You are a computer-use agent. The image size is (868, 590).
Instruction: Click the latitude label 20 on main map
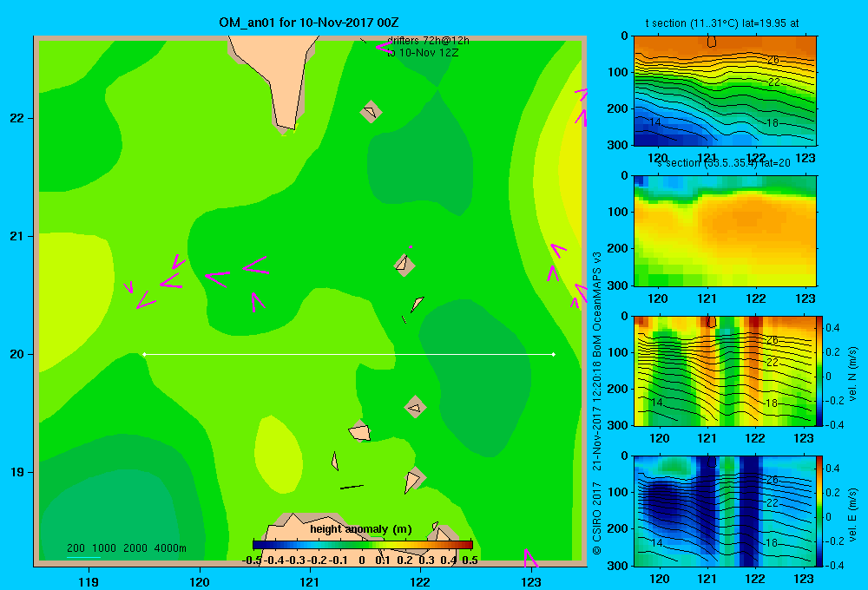coord(17,354)
